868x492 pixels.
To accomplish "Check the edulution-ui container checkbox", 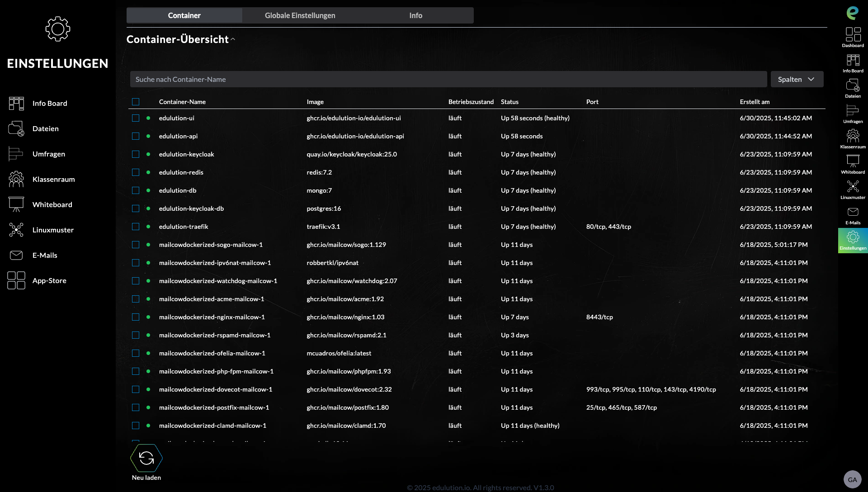I will tap(136, 118).
